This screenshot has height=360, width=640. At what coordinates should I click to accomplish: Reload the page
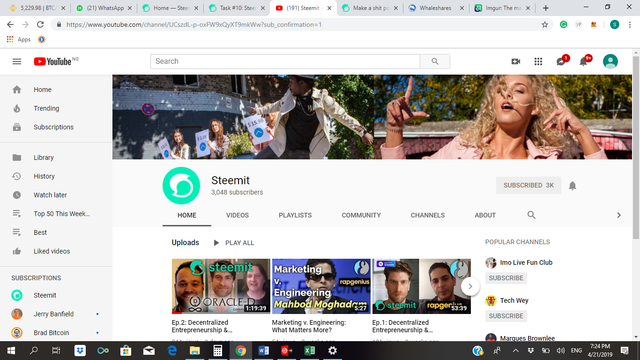pos(40,24)
